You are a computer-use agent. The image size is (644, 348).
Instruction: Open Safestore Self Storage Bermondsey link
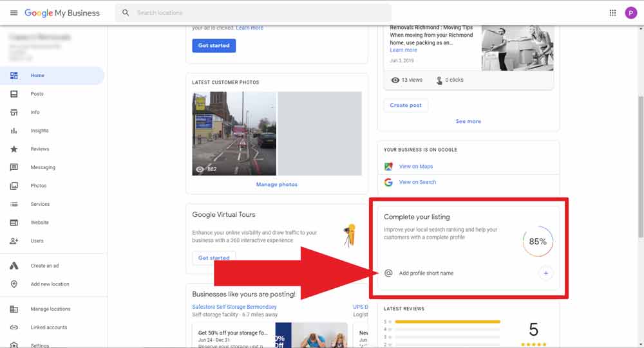234,307
